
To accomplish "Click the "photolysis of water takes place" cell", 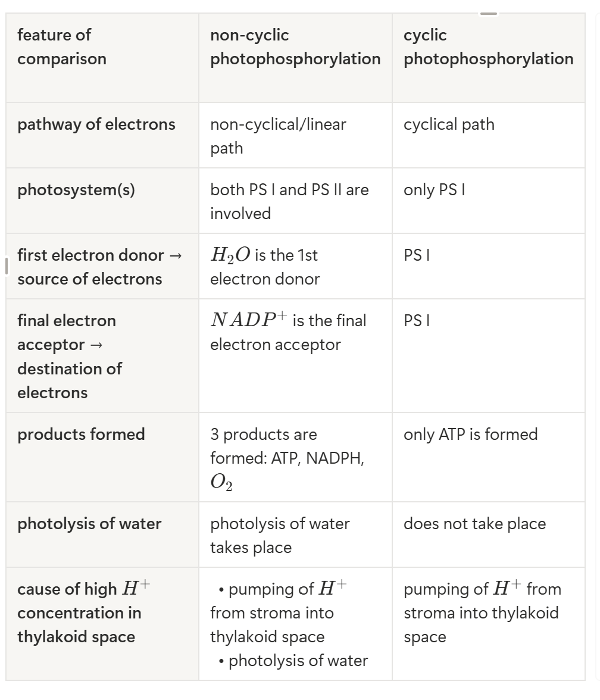I will [295, 535].
